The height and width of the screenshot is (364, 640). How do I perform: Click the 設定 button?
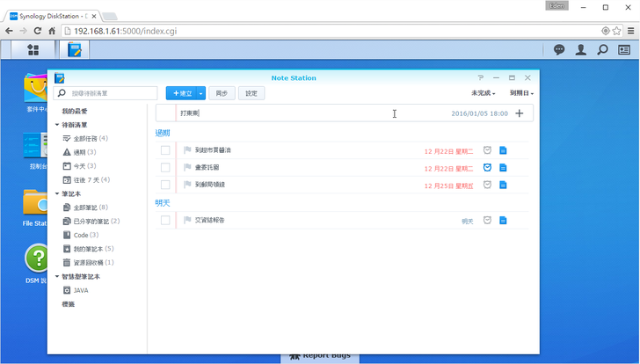pos(251,93)
